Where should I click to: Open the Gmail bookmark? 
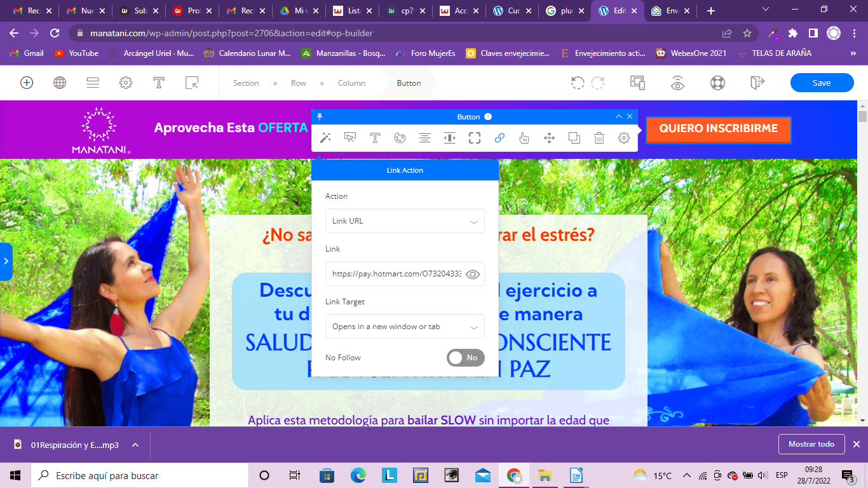pos(27,53)
